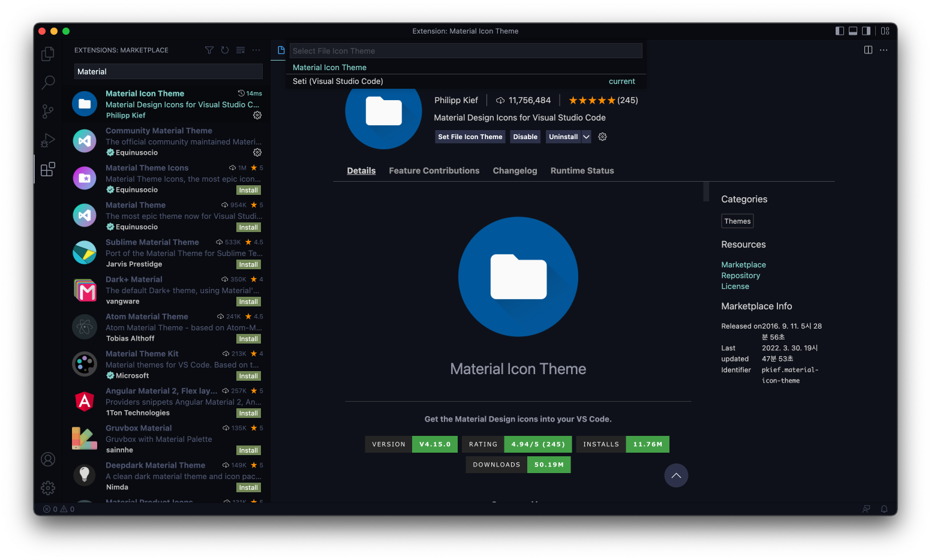Install Gruvbox Material extension

click(x=248, y=450)
